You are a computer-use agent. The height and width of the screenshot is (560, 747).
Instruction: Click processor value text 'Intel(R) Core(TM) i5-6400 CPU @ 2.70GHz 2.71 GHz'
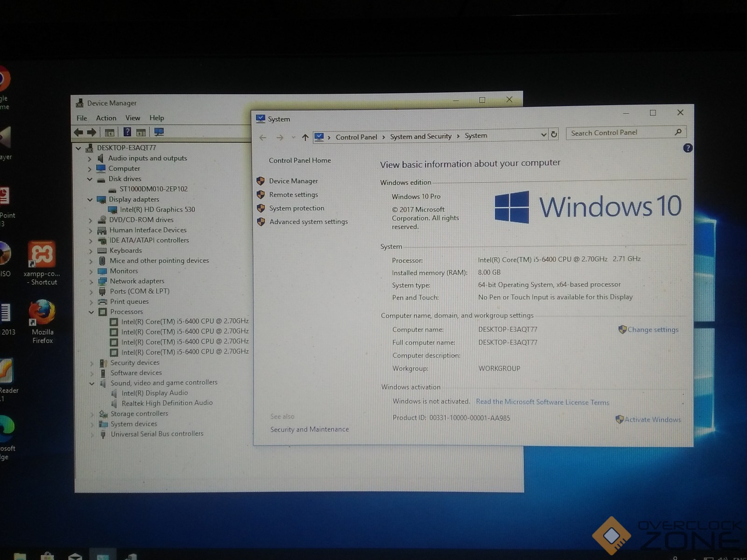pos(559,259)
